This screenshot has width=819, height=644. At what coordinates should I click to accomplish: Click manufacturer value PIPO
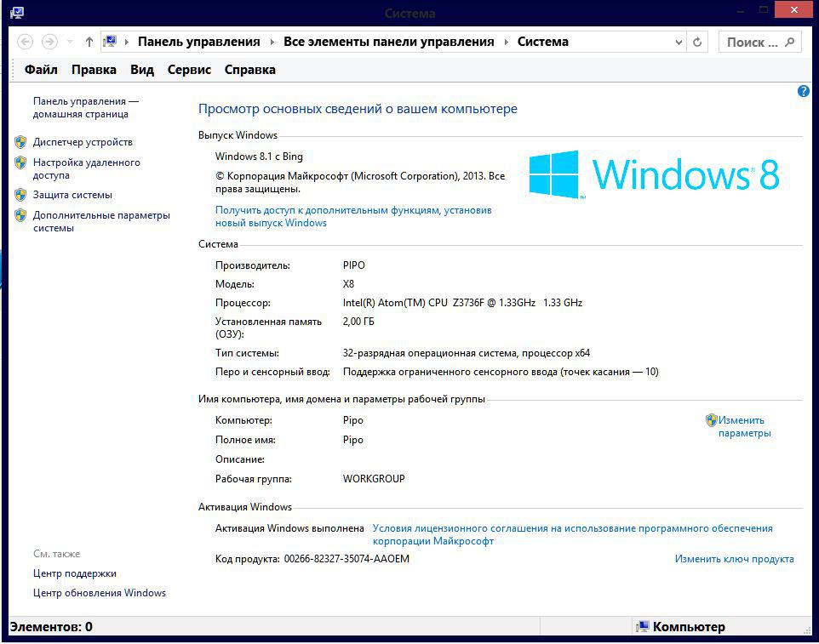coord(353,265)
